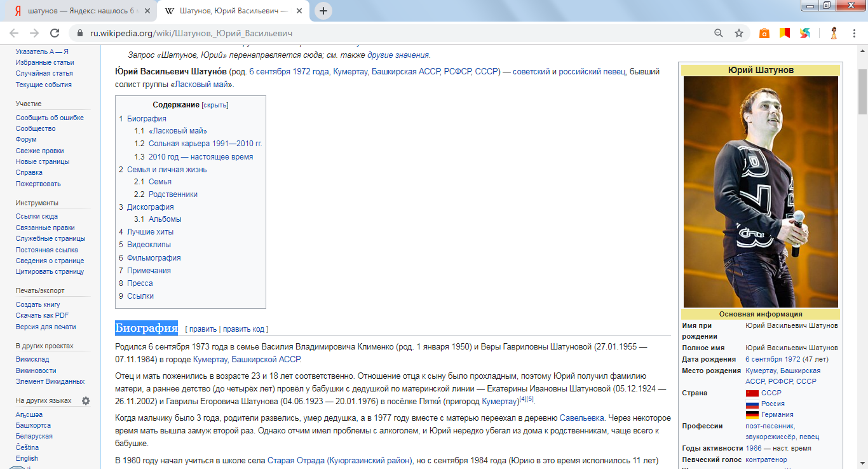The width and height of the screenshot is (868, 469).
Task: Click the user profile avatar icon
Action: click(x=834, y=33)
